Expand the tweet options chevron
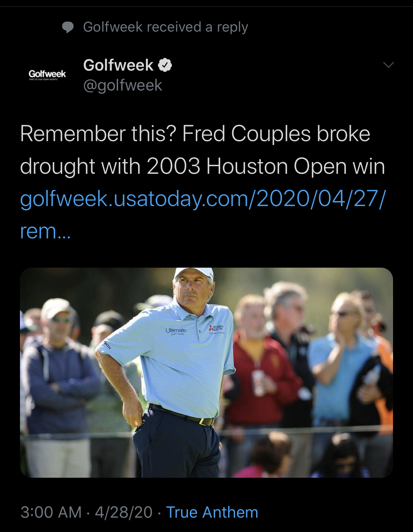 coord(388,65)
